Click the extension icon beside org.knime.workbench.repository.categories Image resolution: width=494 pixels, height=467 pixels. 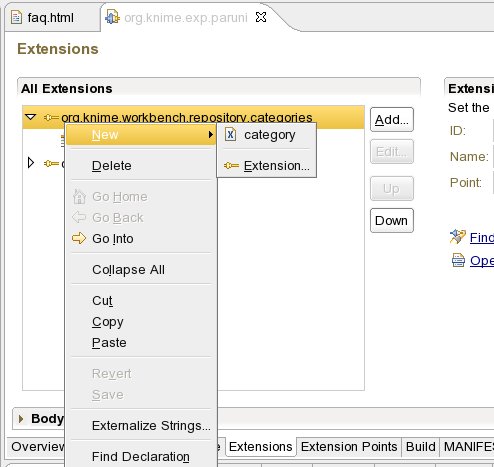point(51,117)
